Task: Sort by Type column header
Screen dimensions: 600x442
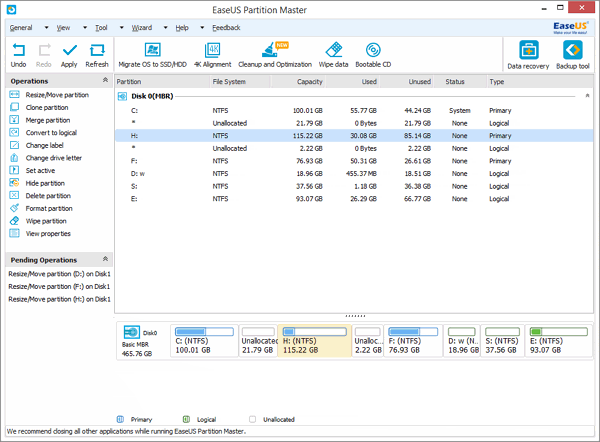Action: coord(540,82)
